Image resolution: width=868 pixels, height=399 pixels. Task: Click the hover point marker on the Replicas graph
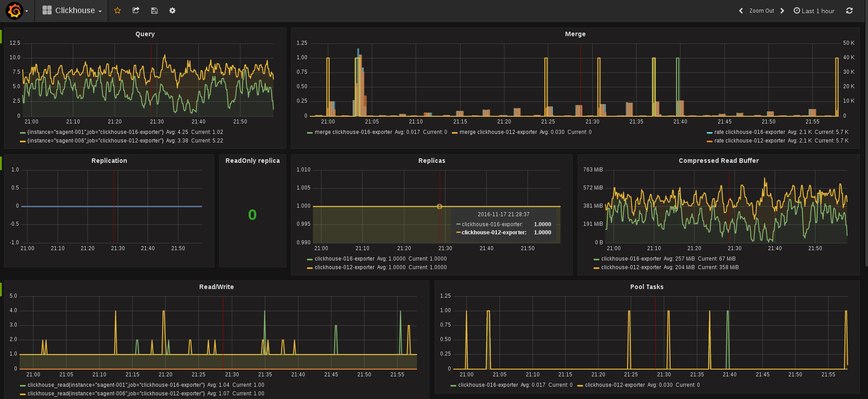[x=439, y=206]
